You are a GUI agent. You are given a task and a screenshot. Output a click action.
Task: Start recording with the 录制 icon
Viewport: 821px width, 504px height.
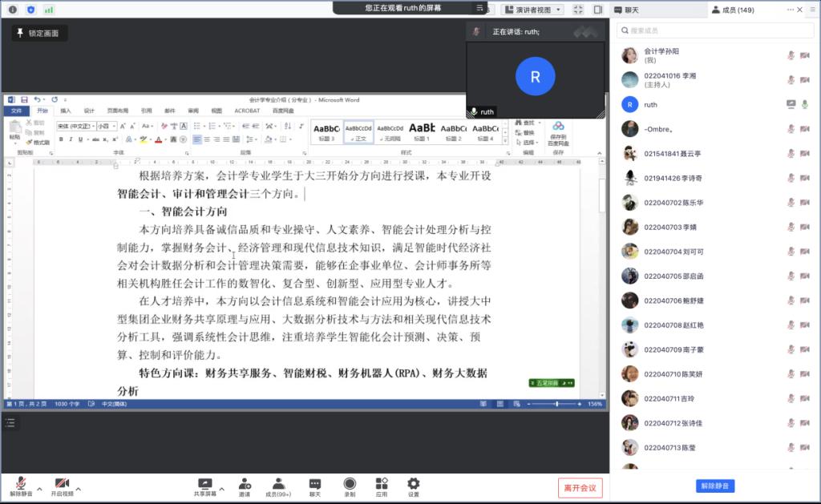tap(350, 484)
